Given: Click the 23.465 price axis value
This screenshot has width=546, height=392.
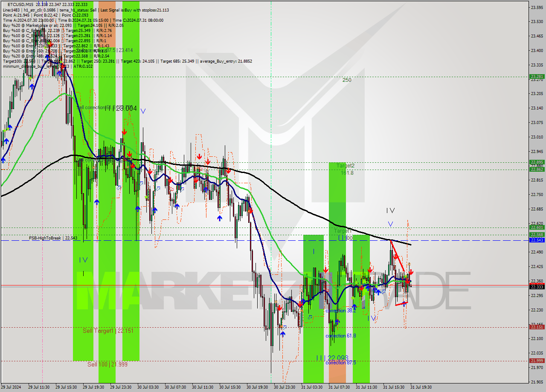Looking at the screenshot, I should 537,36.
